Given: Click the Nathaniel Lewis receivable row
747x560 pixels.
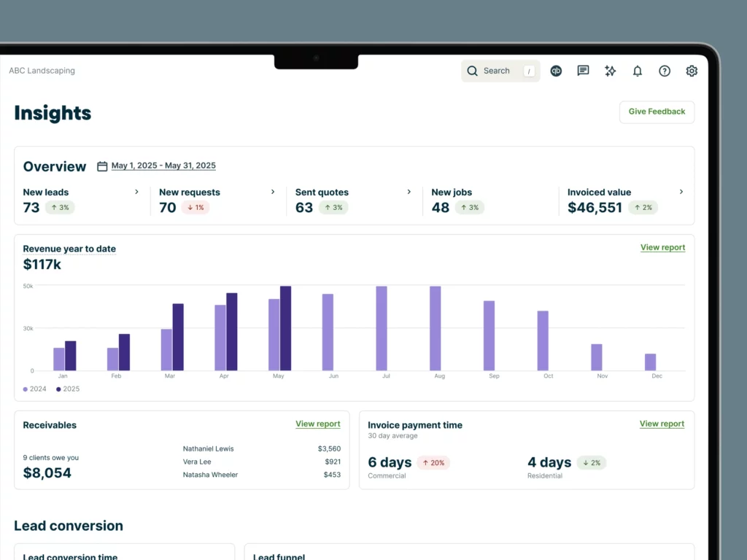Looking at the screenshot, I should 262,448.
